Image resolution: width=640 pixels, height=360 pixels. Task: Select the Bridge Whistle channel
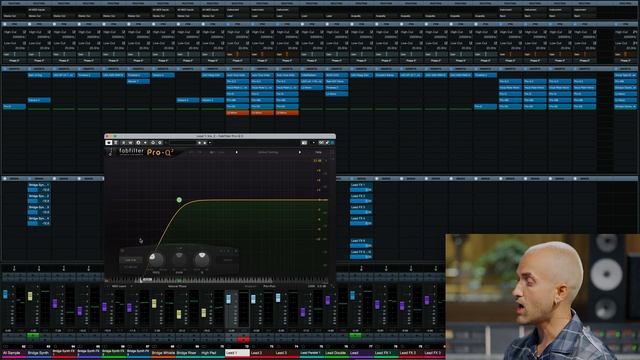point(163,353)
